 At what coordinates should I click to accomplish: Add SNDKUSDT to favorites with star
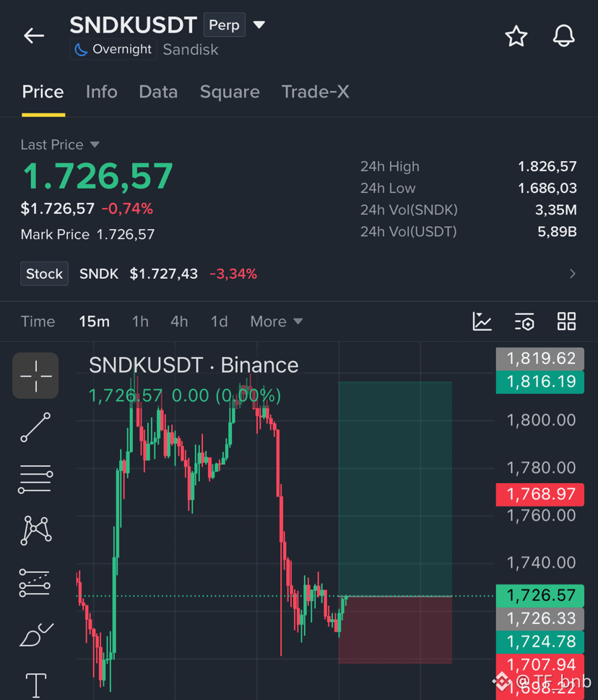(x=516, y=35)
